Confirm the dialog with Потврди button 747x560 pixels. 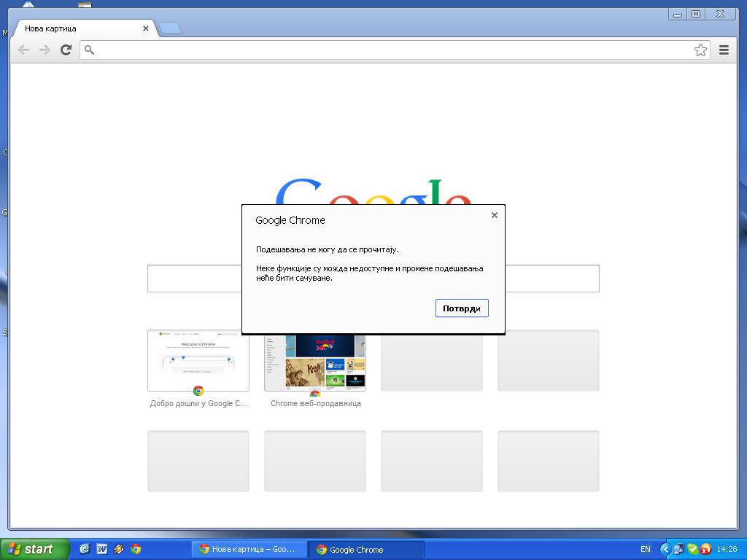(462, 308)
